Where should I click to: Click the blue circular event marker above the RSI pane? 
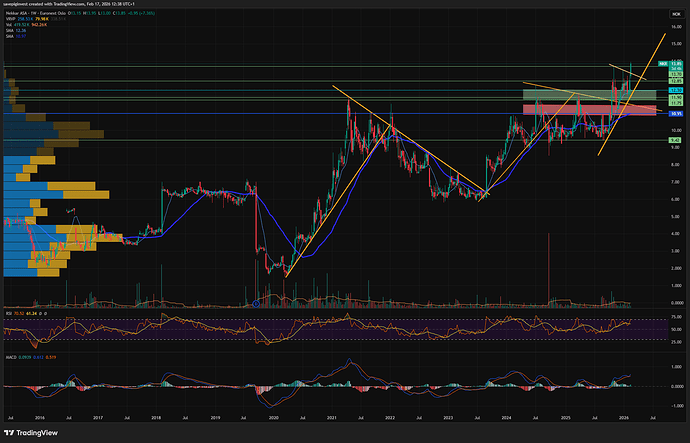tap(256, 304)
